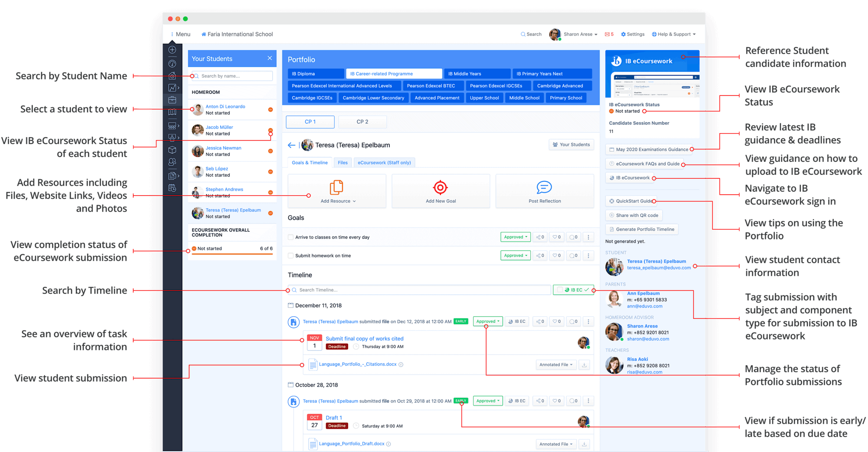Click the Add New Goal target icon

(440, 187)
